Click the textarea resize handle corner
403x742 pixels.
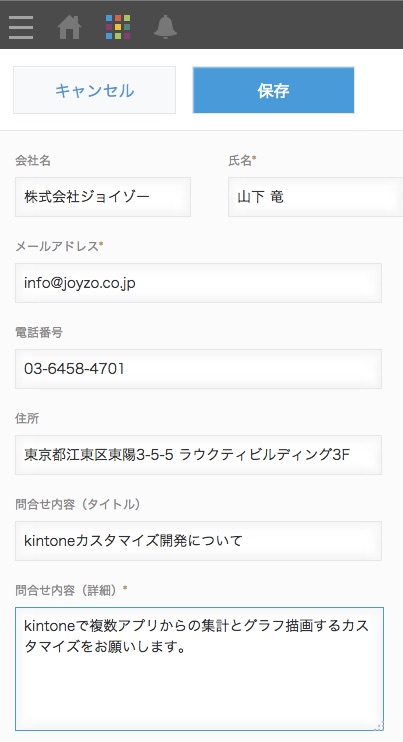click(380, 726)
